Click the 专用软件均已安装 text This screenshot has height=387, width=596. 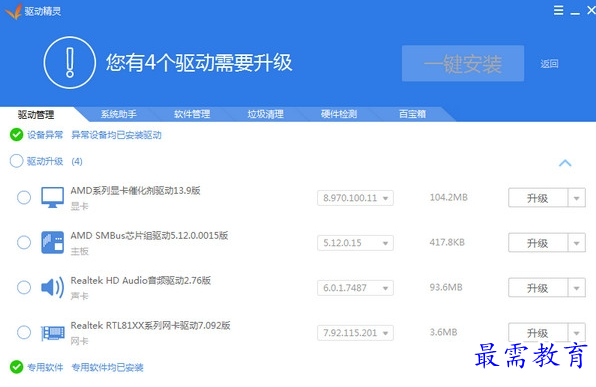click(x=107, y=367)
